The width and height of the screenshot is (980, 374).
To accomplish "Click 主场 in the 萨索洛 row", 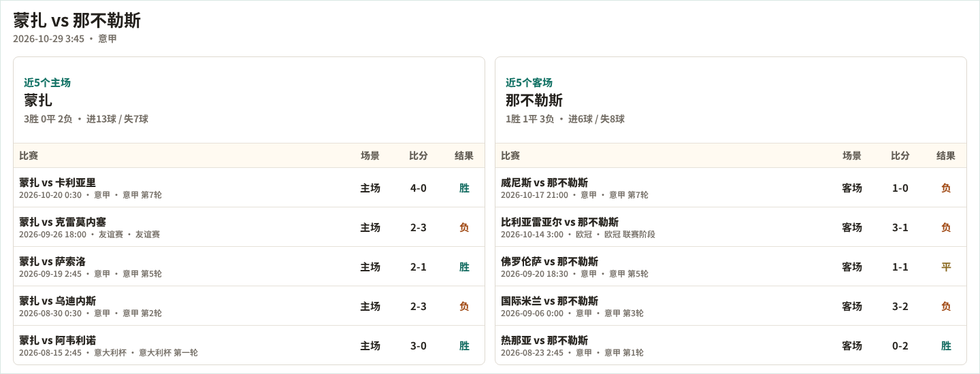I will [x=370, y=267].
